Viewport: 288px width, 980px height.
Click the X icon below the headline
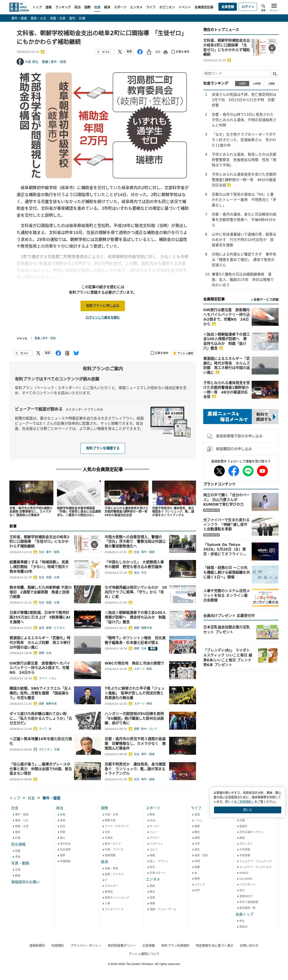coord(120,52)
